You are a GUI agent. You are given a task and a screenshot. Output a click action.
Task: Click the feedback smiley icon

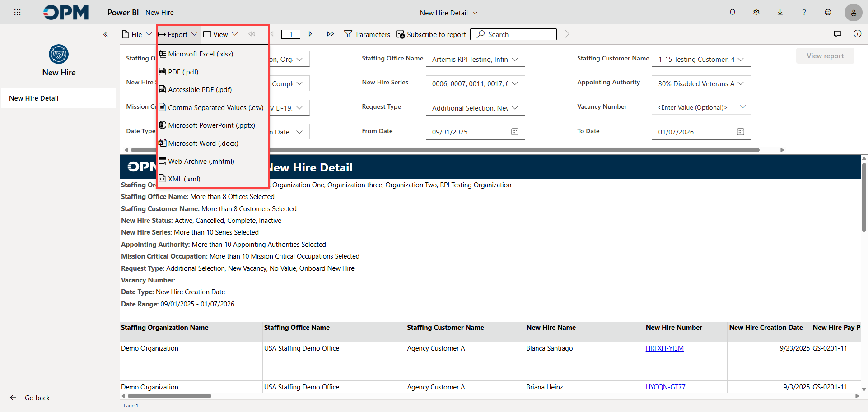click(828, 12)
